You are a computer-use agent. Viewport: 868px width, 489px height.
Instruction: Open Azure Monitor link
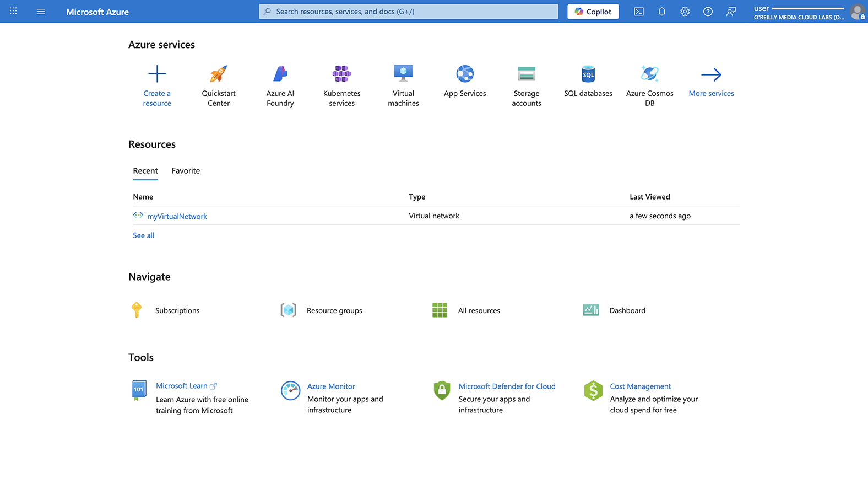pyautogui.click(x=331, y=386)
